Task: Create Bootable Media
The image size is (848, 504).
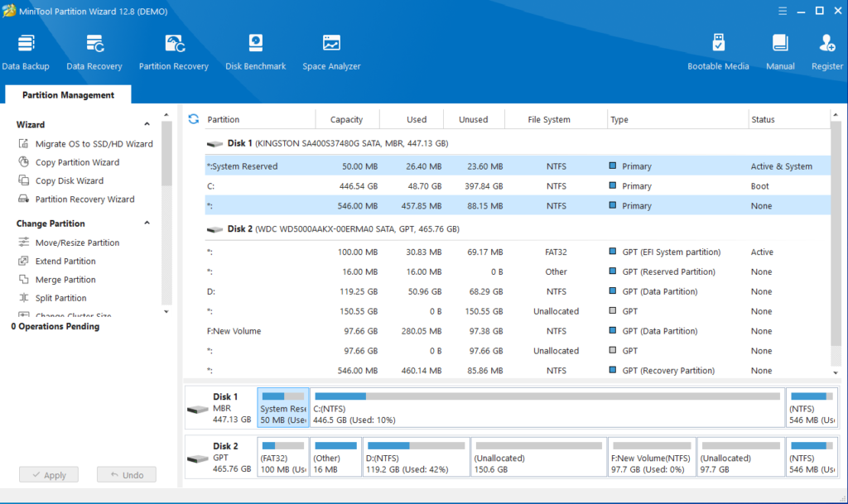Action: coord(718,52)
